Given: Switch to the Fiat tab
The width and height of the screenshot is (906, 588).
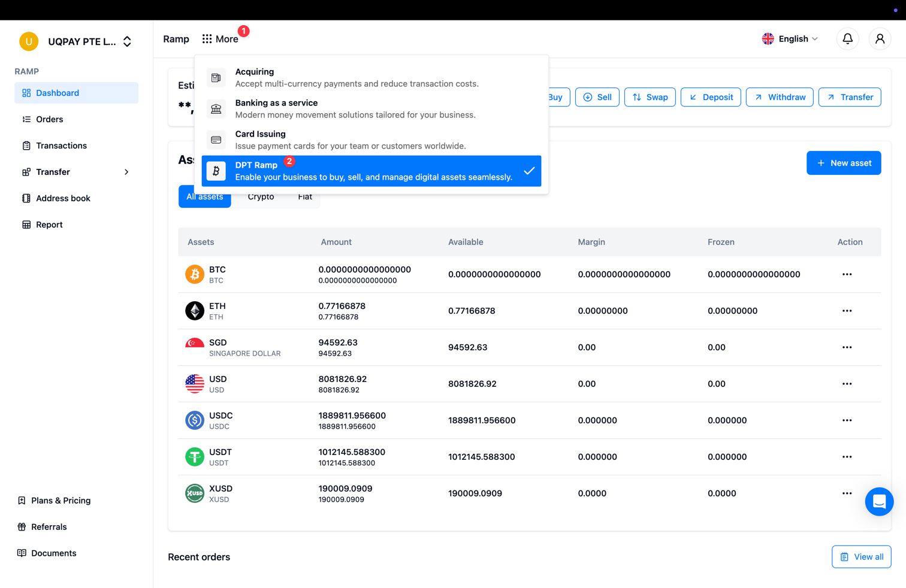Looking at the screenshot, I should [x=305, y=197].
